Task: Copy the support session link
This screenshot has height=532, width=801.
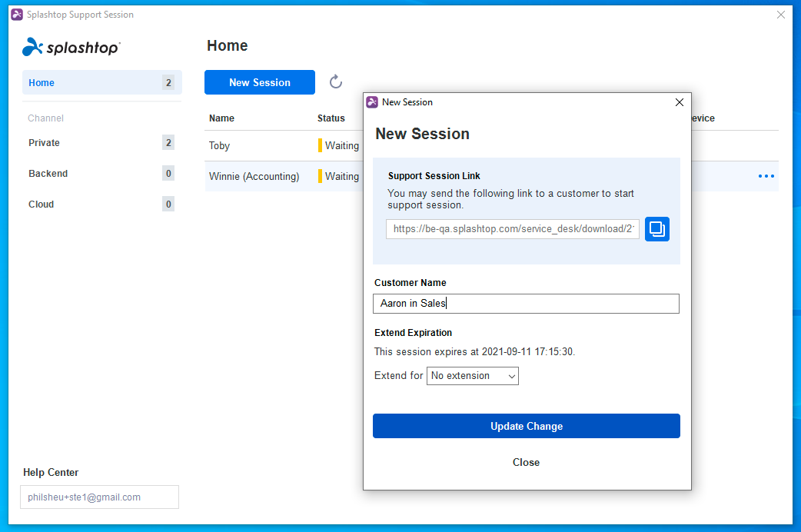Action: (657, 229)
